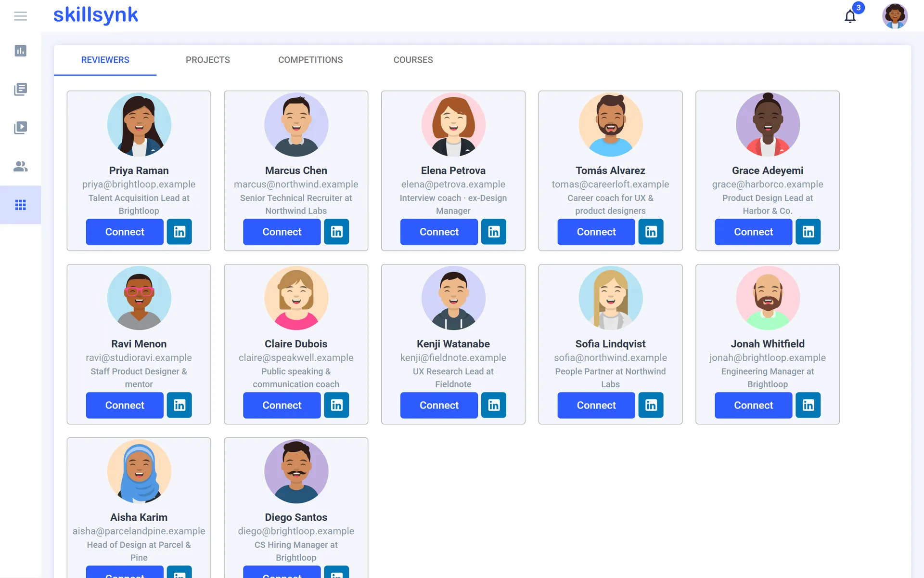
Task: Open the library sidebar icon
Action: click(x=20, y=89)
